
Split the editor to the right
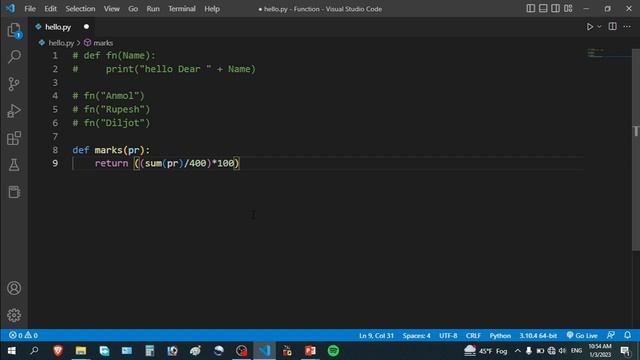[613, 27]
